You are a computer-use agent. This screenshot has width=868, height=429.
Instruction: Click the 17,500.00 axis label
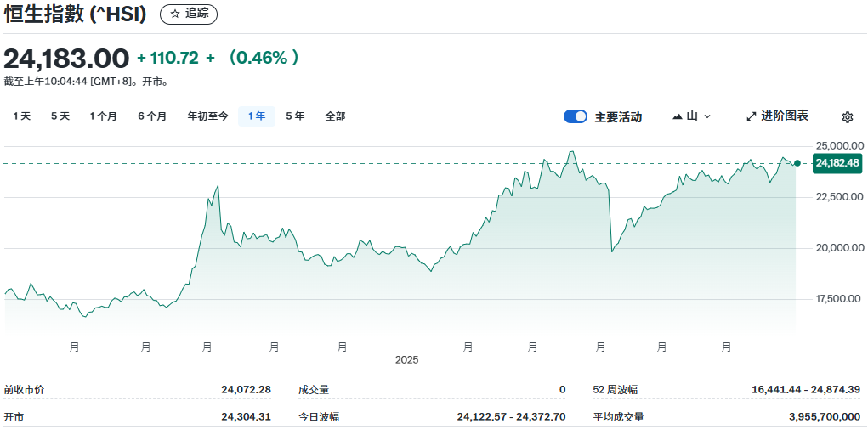[840, 299]
